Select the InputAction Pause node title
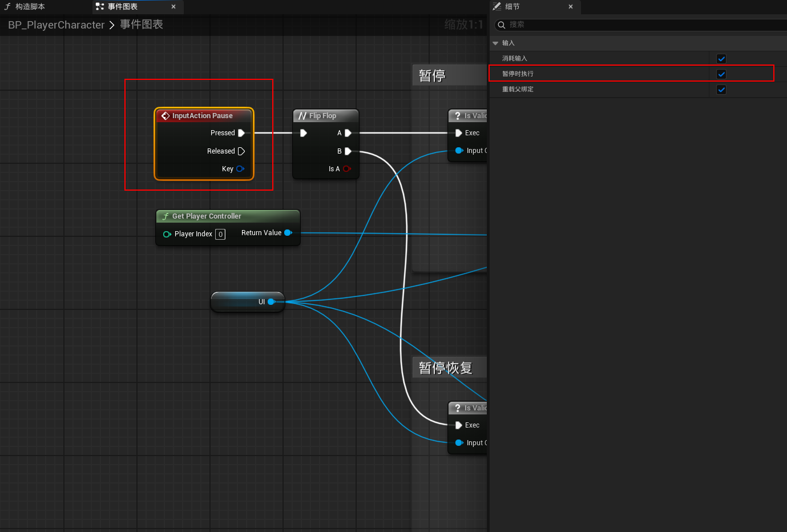The height and width of the screenshot is (532, 787). tap(203, 116)
